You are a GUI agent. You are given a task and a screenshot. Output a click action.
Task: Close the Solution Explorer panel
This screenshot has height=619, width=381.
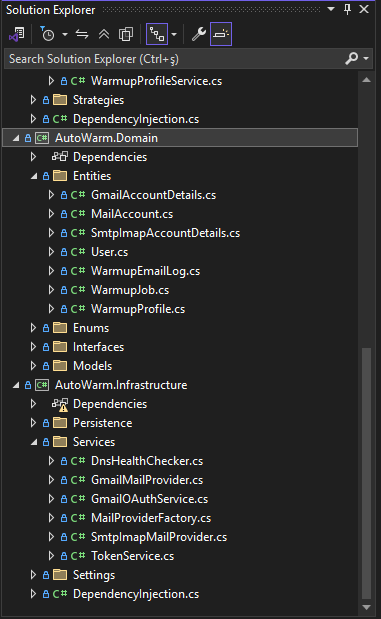(x=364, y=9)
